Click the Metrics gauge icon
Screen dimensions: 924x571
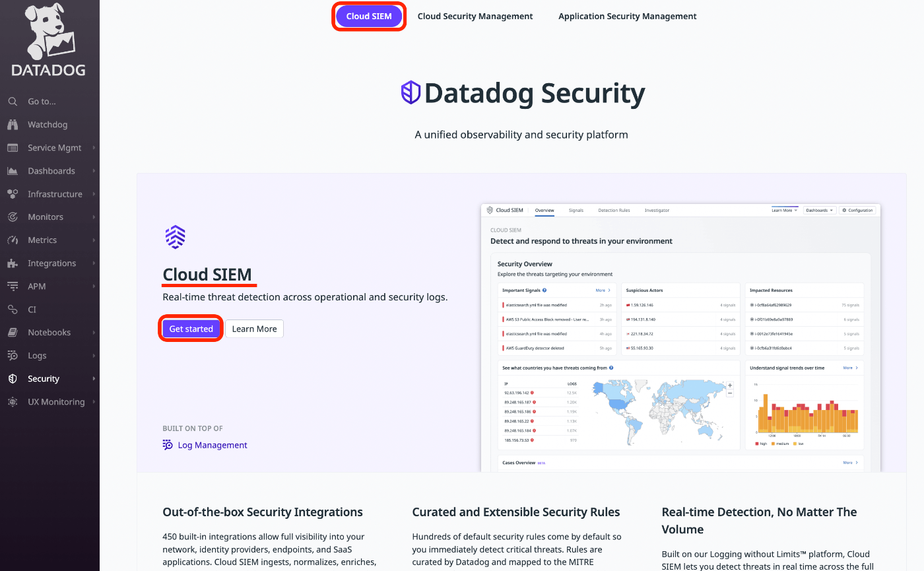tap(13, 240)
